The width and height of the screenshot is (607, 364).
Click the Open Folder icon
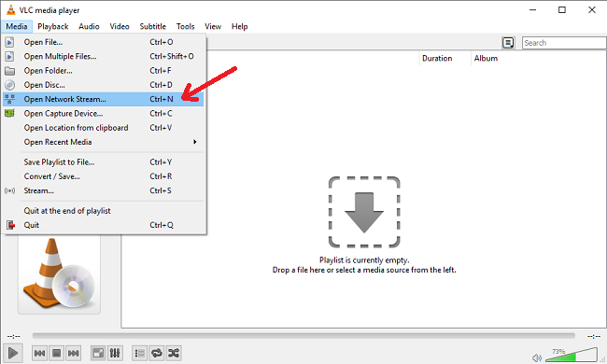[9, 71]
